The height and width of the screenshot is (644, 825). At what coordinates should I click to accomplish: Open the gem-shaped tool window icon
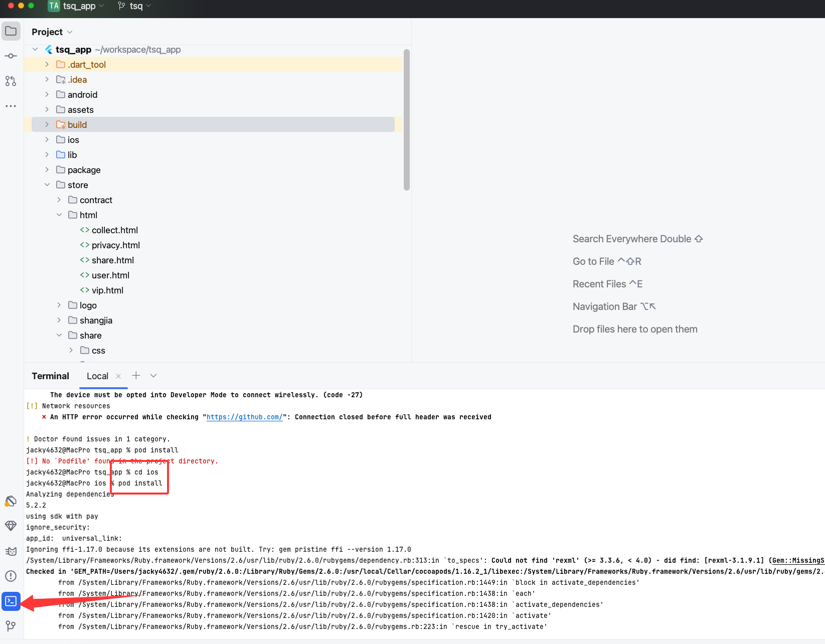(x=11, y=526)
